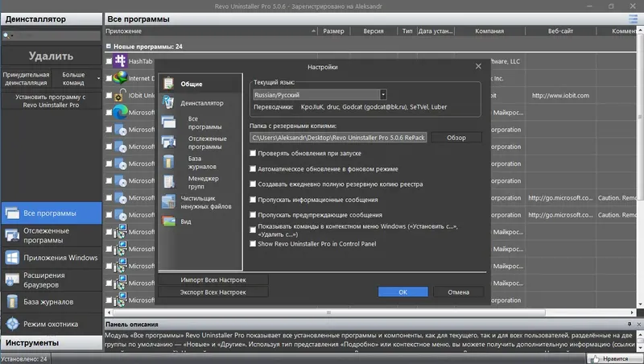Click the sidebar Logs Database icon
The height and width of the screenshot is (364, 644).
12,301
